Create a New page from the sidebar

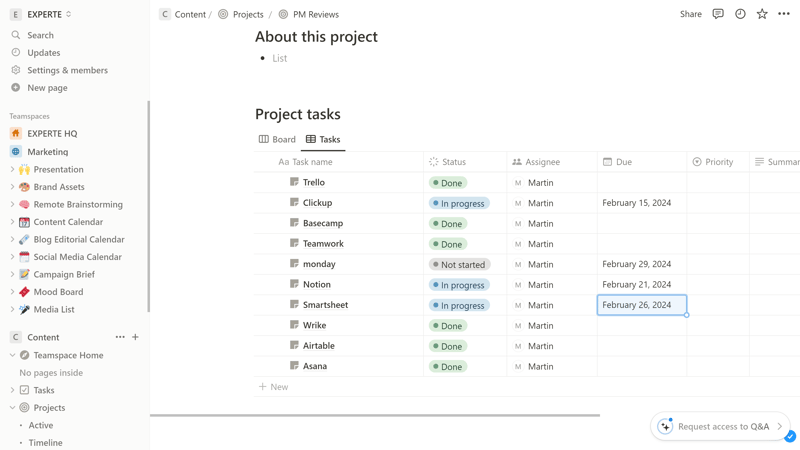pyautogui.click(x=47, y=88)
